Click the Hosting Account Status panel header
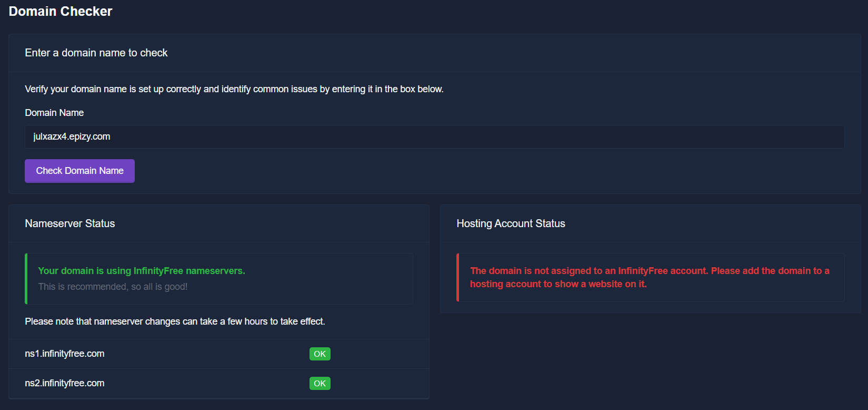Screen dimensions: 868x410 click(511, 223)
